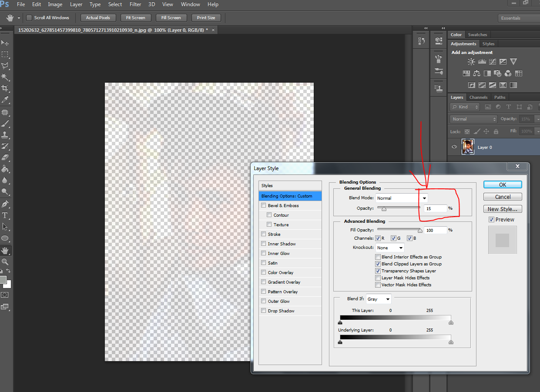This screenshot has width=540, height=392.
Task: Select the Horizontal Type tool
Action: (x=5, y=215)
